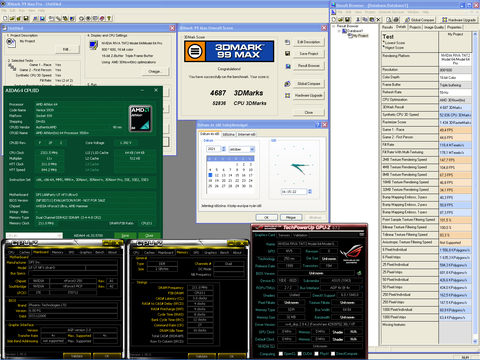480x360 pixels.
Task: Open the menu icon at GPU-Z top right
Action: coord(362,235)
